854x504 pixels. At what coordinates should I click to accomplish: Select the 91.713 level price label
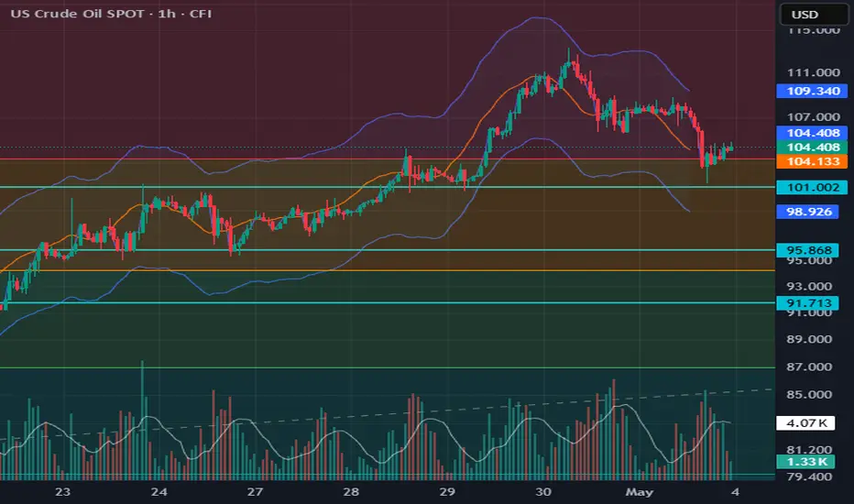[807, 303]
